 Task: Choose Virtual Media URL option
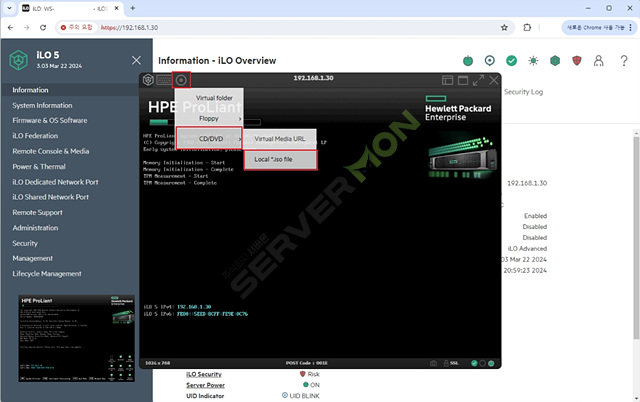coord(280,139)
